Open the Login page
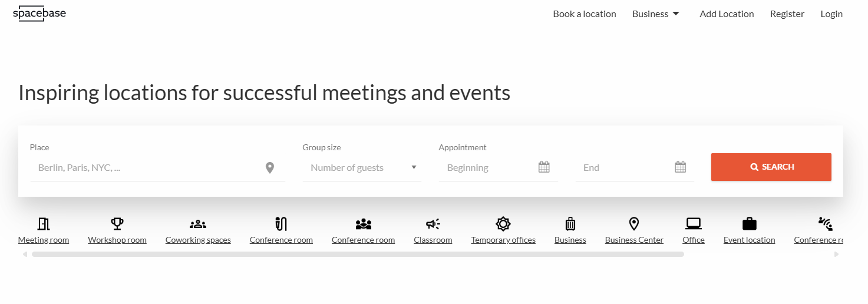Viewport: 868px width, 304px height. (x=831, y=14)
